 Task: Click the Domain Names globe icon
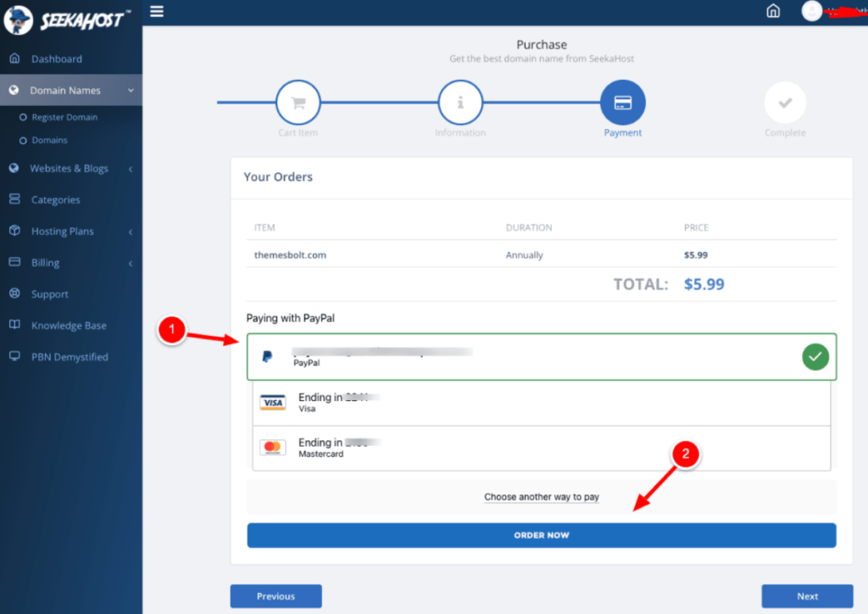(x=14, y=90)
